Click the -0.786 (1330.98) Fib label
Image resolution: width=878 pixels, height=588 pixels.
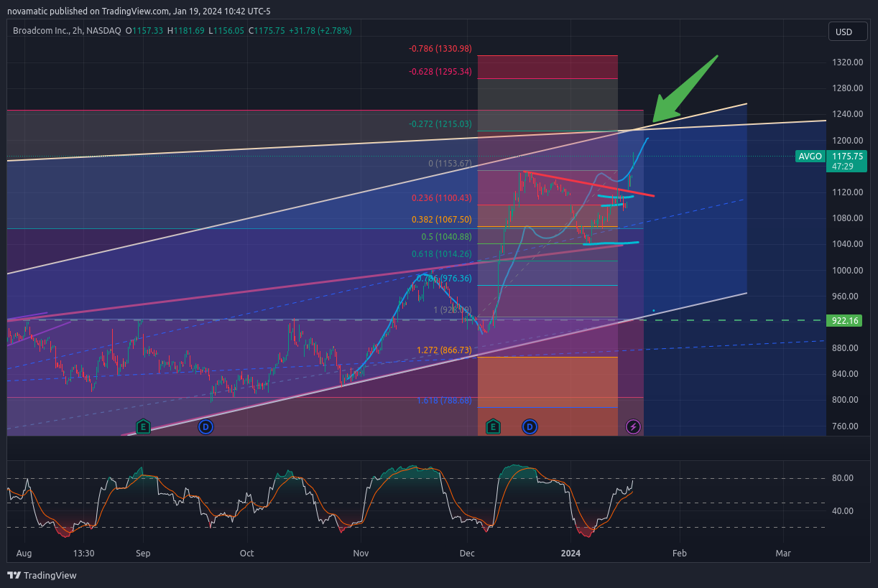tap(440, 48)
